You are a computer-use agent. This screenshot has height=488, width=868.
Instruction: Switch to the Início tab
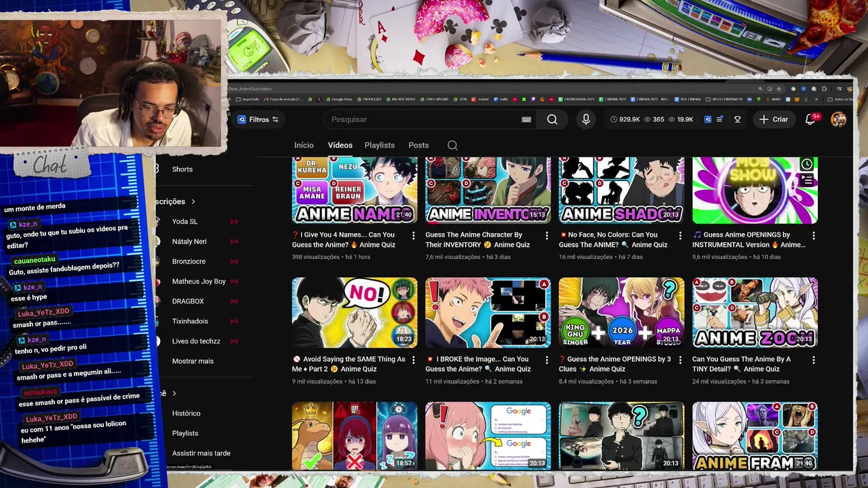(x=304, y=145)
